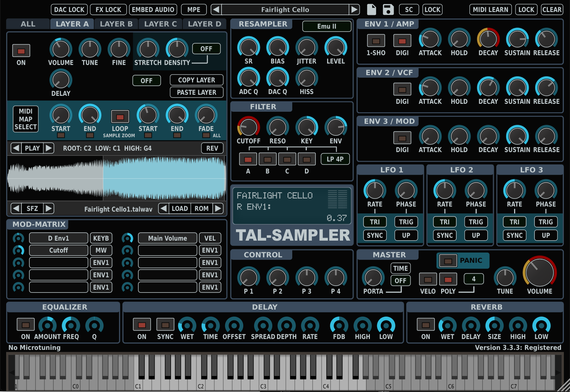The width and height of the screenshot is (570, 392).
Task: Click the REV reverse button
Action: click(x=212, y=148)
